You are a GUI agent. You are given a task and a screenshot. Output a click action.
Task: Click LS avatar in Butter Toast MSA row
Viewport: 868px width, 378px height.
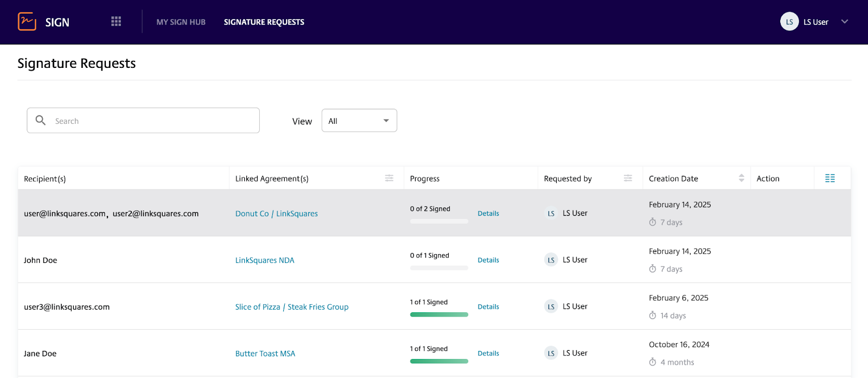[551, 354]
